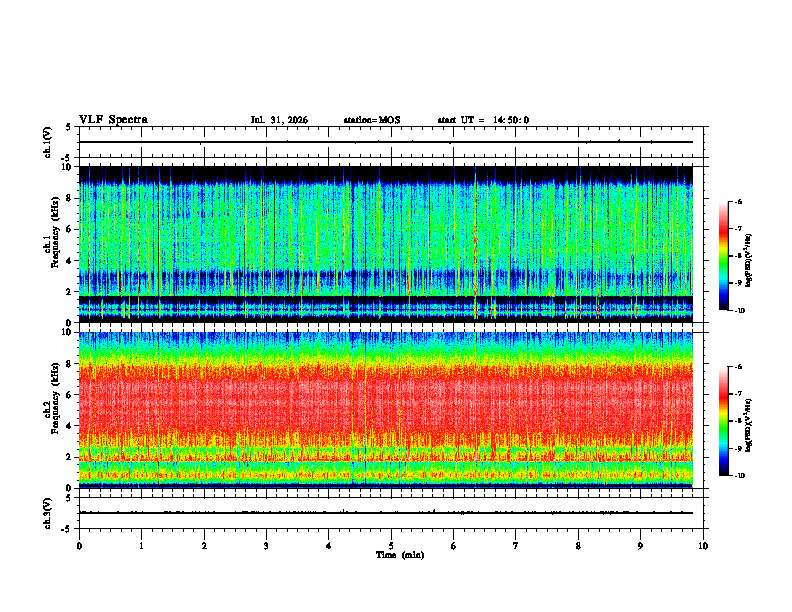This screenshot has width=792, height=612.
Task: Click the ch.2 spectrogram color scale bar
Action: click(723, 421)
